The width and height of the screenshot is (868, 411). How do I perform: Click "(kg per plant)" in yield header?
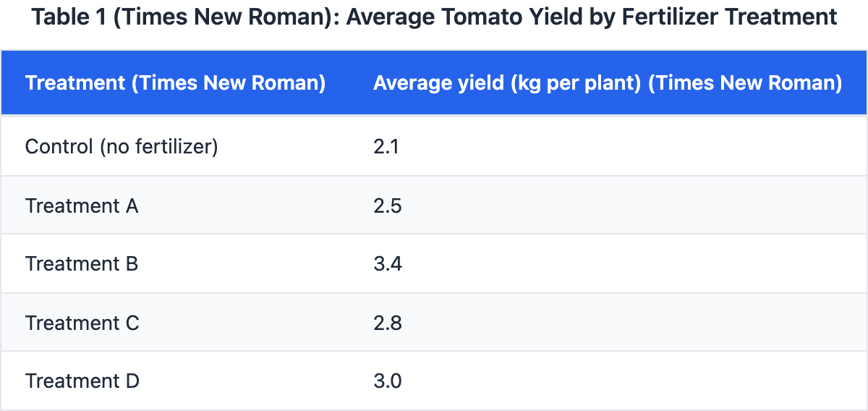[575, 83]
